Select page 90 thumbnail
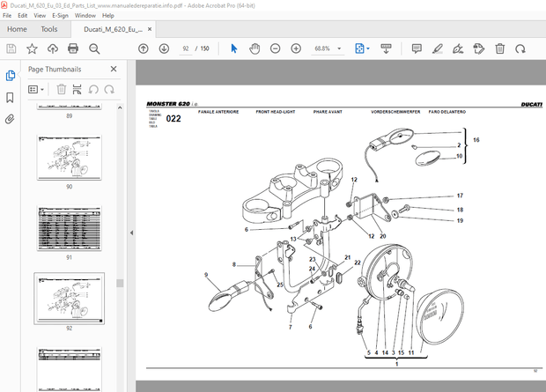Viewport: 546px width, 392px height. [70, 158]
